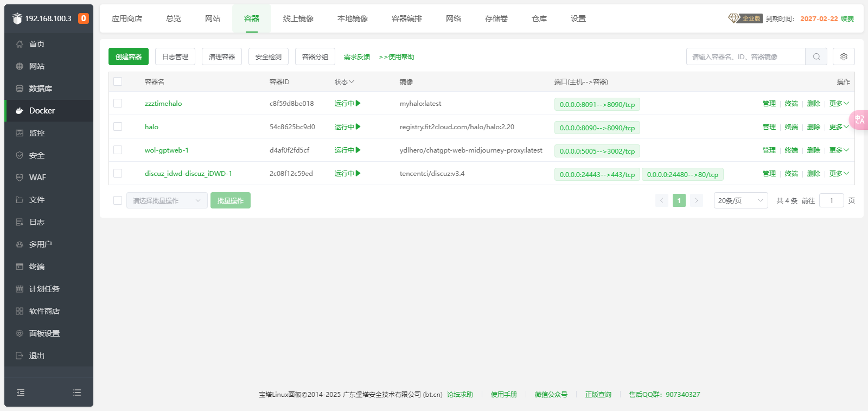This screenshot has width=868, height=411.
Task: Click the Docker whale icon in sidebar
Action: (20, 111)
